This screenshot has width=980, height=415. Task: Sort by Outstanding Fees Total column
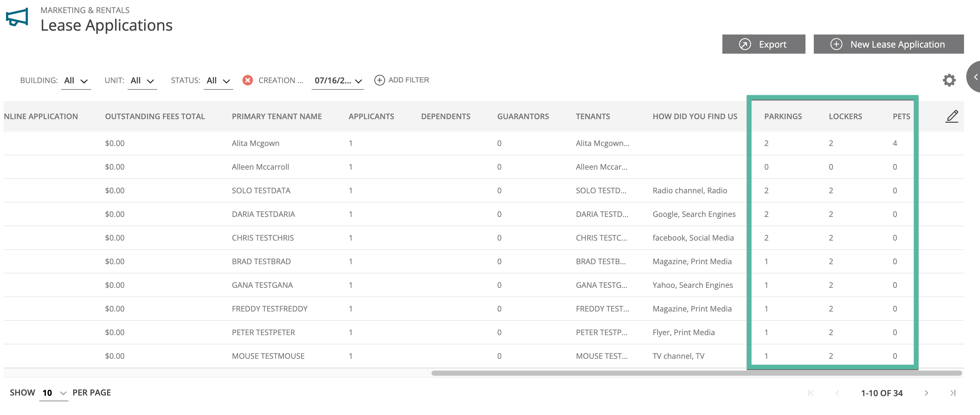(155, 116)
